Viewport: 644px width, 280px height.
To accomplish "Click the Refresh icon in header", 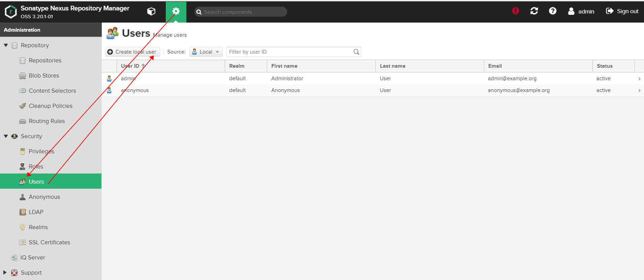I will (x=534, y=11).
